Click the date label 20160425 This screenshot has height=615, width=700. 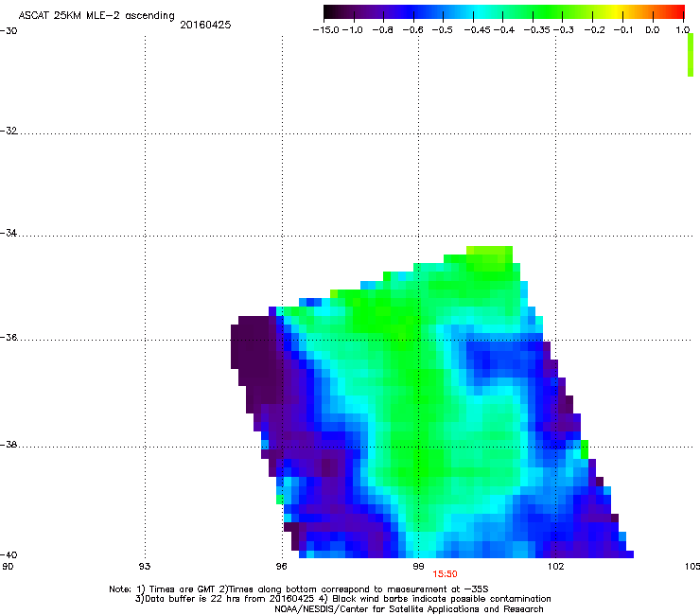click(x=205, y=25)
